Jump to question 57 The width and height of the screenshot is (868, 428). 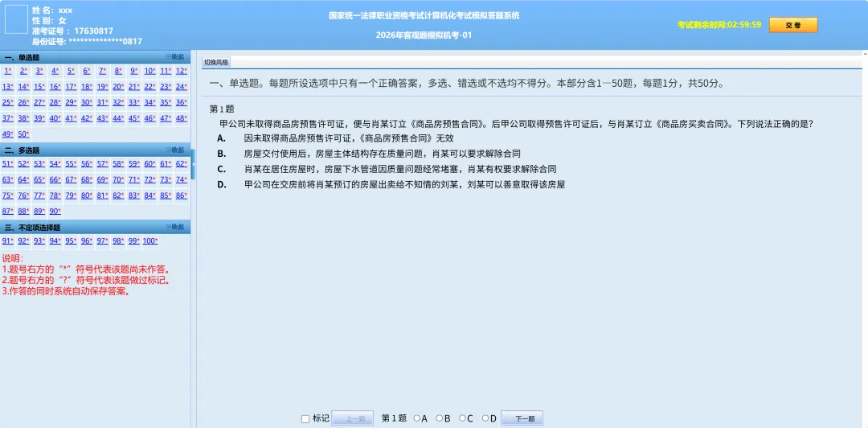[x=102, y=163]
